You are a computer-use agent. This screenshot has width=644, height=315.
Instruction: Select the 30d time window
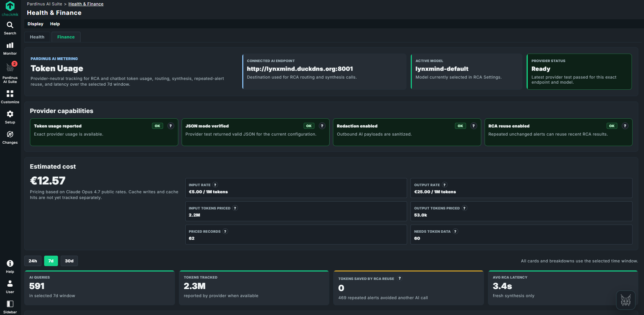coord(69,261)
